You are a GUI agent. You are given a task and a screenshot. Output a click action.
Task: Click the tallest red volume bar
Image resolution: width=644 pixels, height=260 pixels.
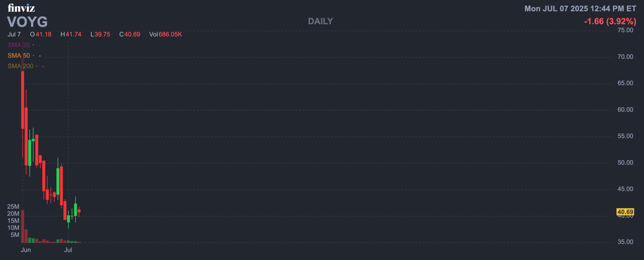coord(23,226)
